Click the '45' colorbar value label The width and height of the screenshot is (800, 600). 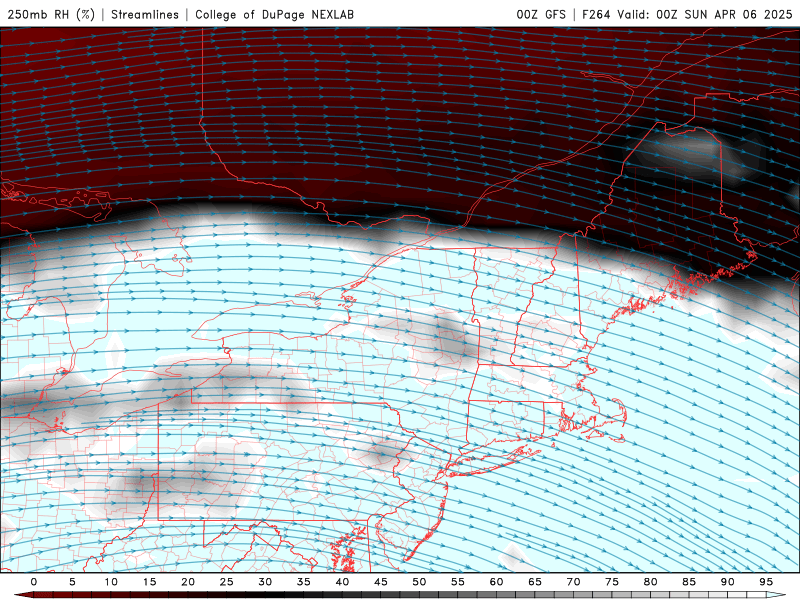[x=381, y=582]
